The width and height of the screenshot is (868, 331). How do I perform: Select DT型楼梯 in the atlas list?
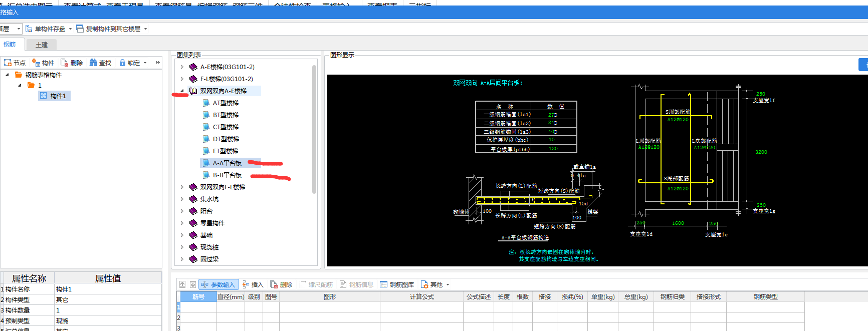[x=226, y=139]
